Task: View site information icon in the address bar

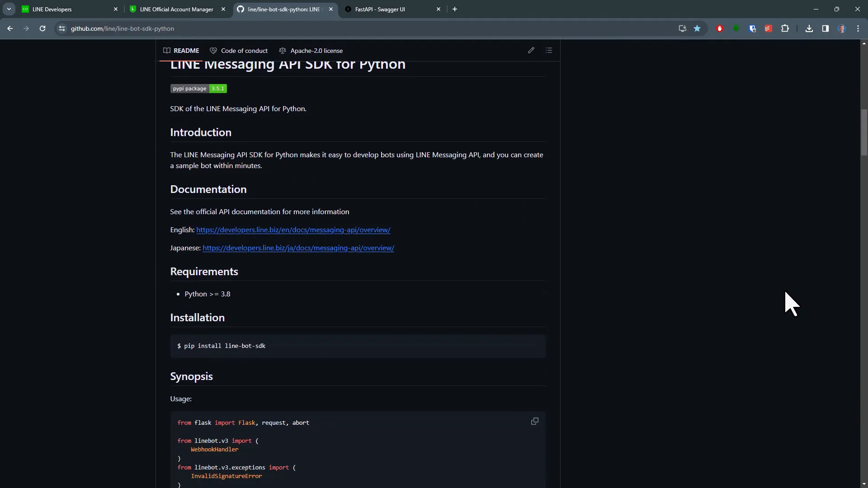Action: click(62, 28)
